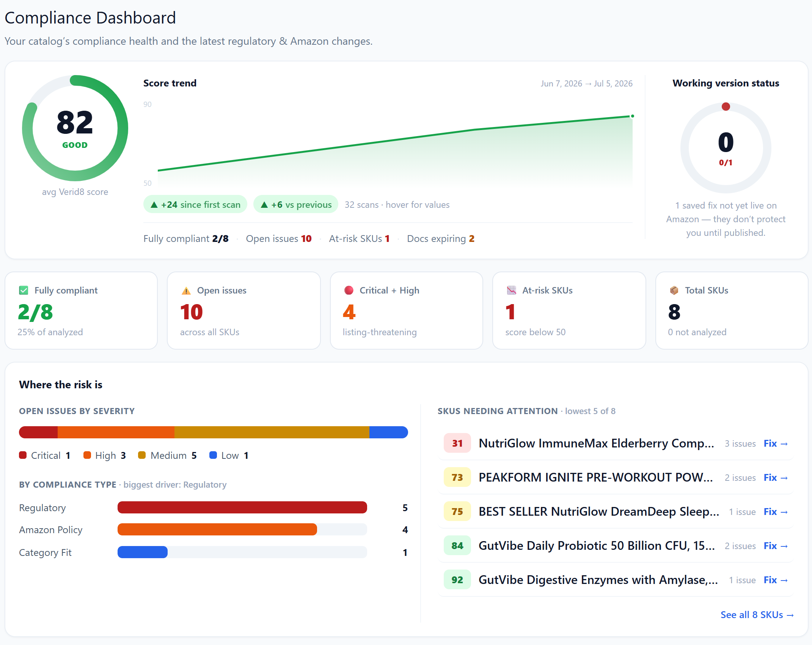812x645 pixels.
Task: Click the NutriGlow ImmuneMax Elderberry product name
Action: [597, 443]
